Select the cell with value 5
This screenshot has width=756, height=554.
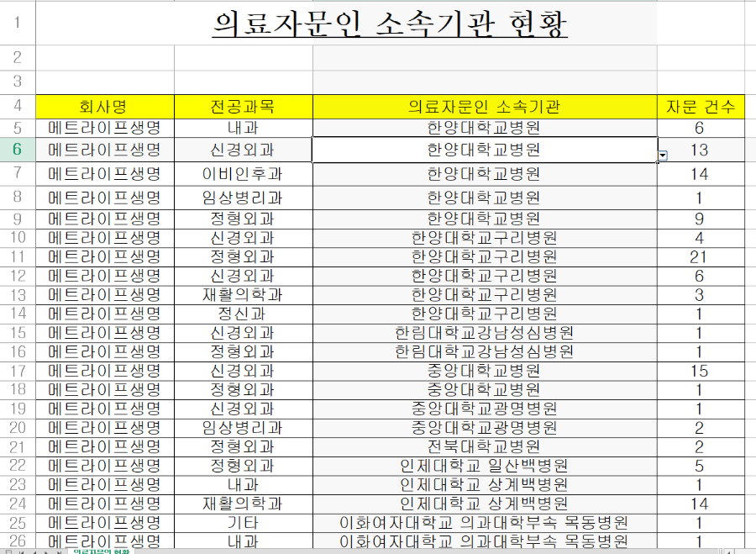click(701, 467)
